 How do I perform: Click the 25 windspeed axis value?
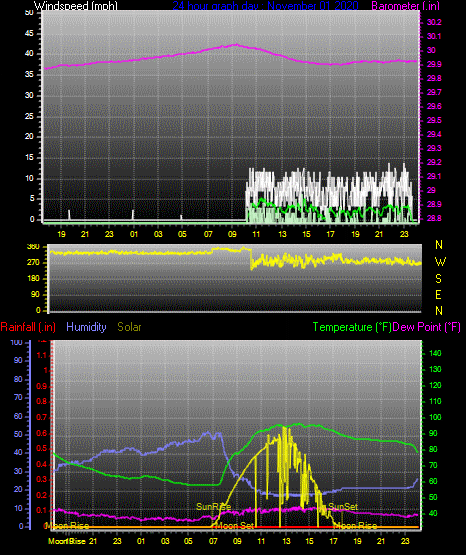tap(29, 116)
